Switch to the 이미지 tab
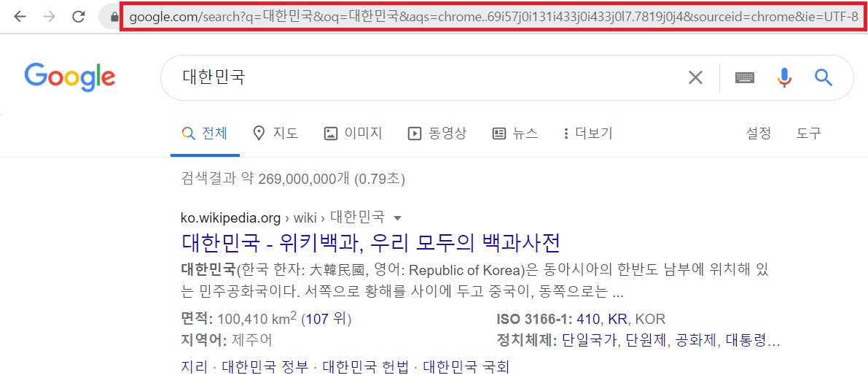 pos(353,133)
